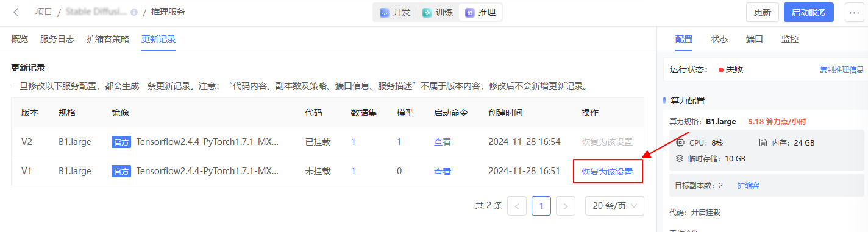
Task: Click the 推理 mode icon
Action: click(x=469, y=12)
